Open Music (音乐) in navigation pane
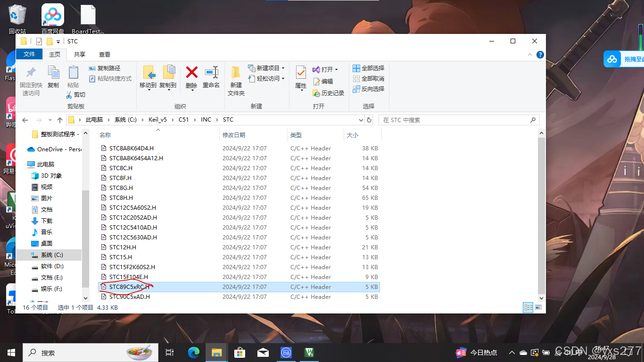Screen dimensions: 644x362 [x=41, y=232]
